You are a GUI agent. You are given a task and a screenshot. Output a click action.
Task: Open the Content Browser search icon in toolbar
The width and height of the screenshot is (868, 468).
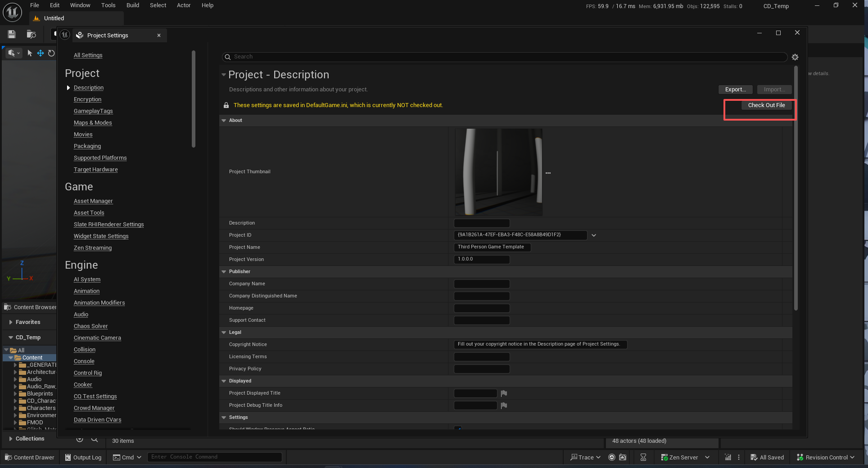click(x=31, y=34)
